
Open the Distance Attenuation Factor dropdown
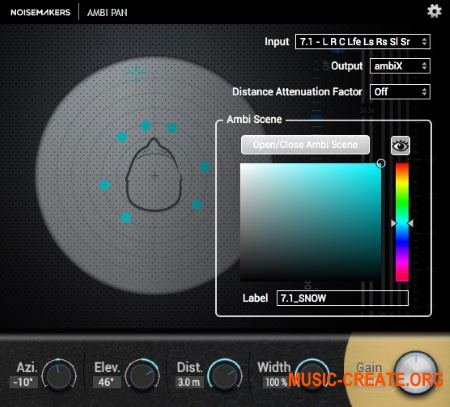[400, 92]
